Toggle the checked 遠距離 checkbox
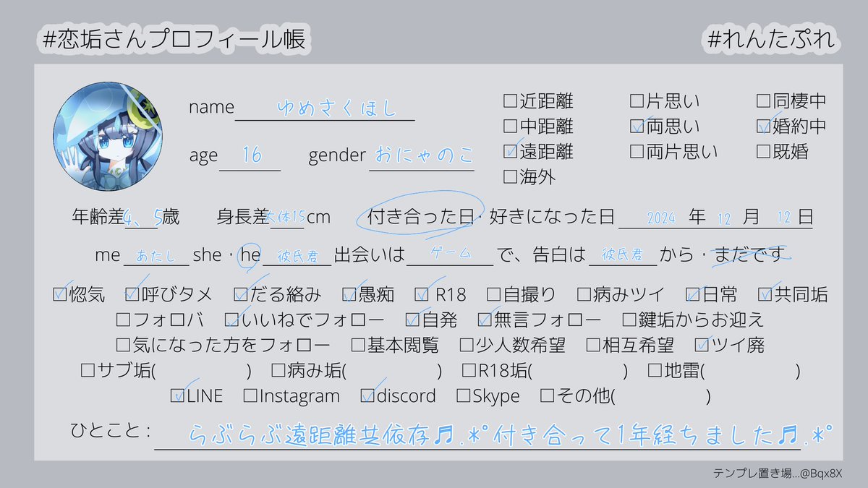The height and width of the screenshot is (488, 868). point(510,152)
